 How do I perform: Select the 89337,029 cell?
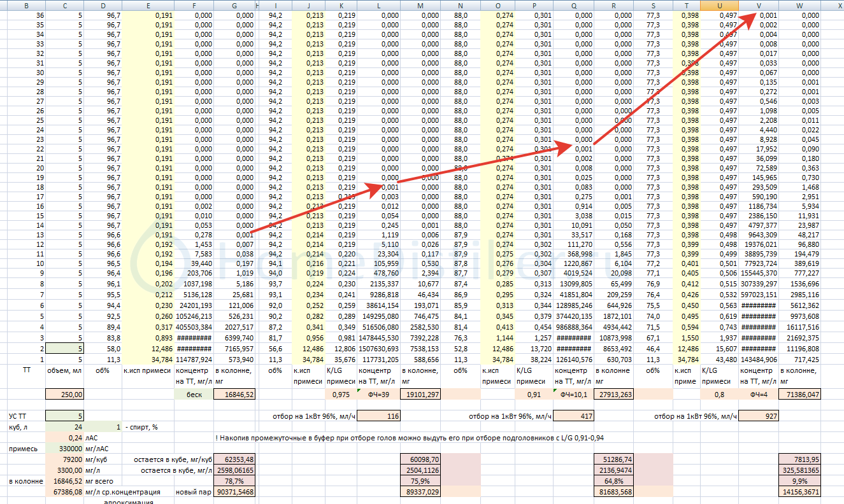tap(420, 492)
